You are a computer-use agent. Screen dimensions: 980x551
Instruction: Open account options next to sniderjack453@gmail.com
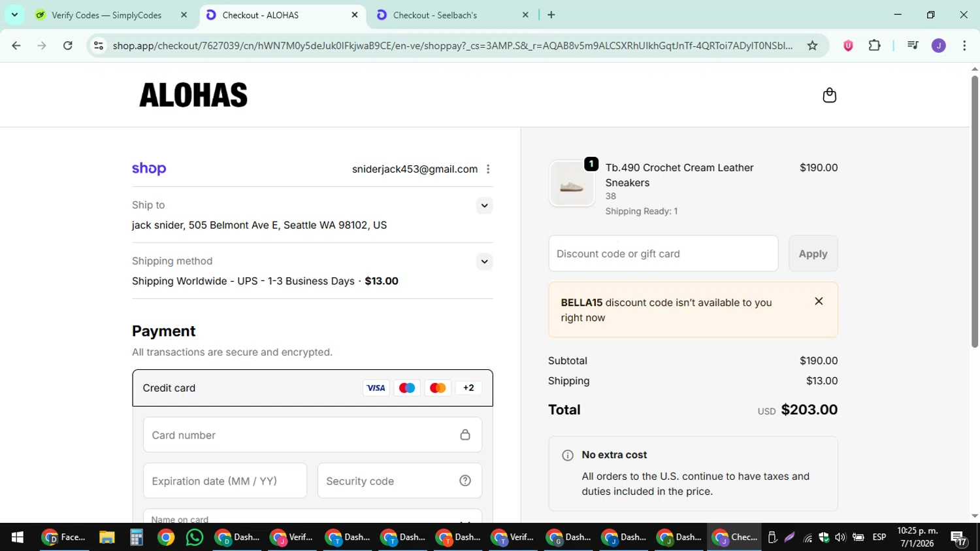coord(488,169)
